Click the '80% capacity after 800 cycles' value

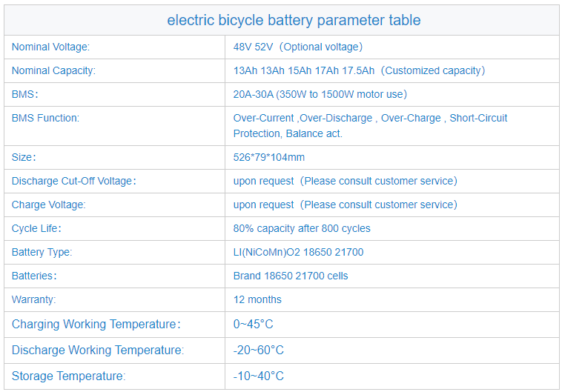coord(302,228)
